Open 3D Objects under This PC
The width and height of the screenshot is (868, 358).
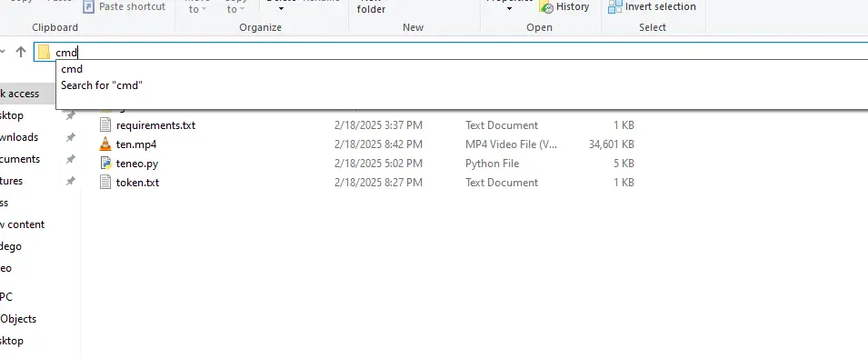click(18, 319)
